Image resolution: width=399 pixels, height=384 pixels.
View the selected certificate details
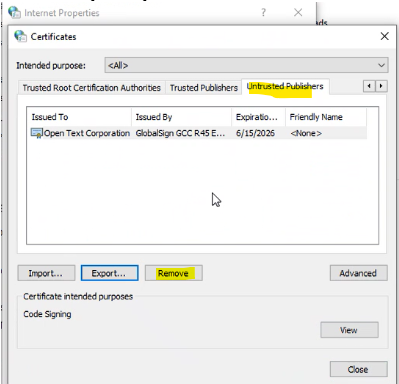coord(349,330)
